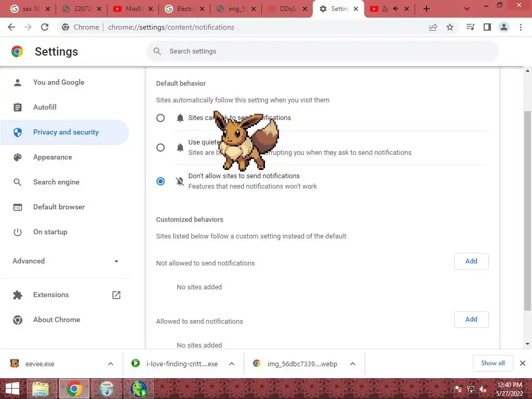The width and height of the screenshot is (532, 399).
Task: Click the volume muted tray icon
Action: pos(483,389)
